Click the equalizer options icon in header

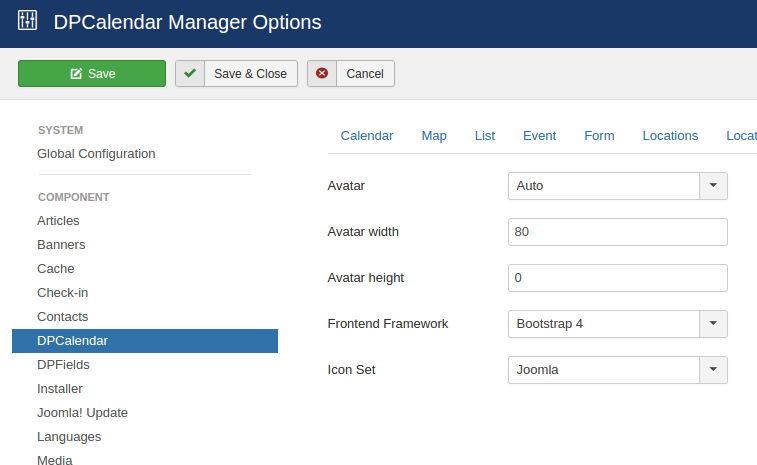pos(27,21)
